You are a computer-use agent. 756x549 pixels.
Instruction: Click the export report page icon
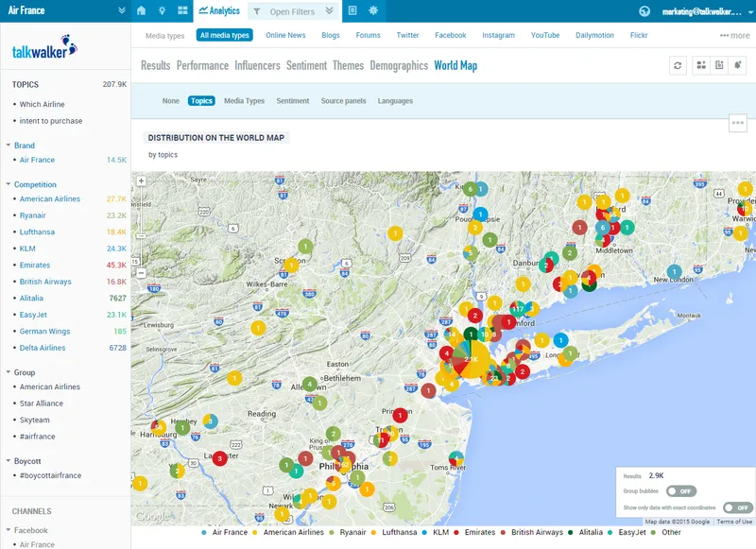point(719,65)
